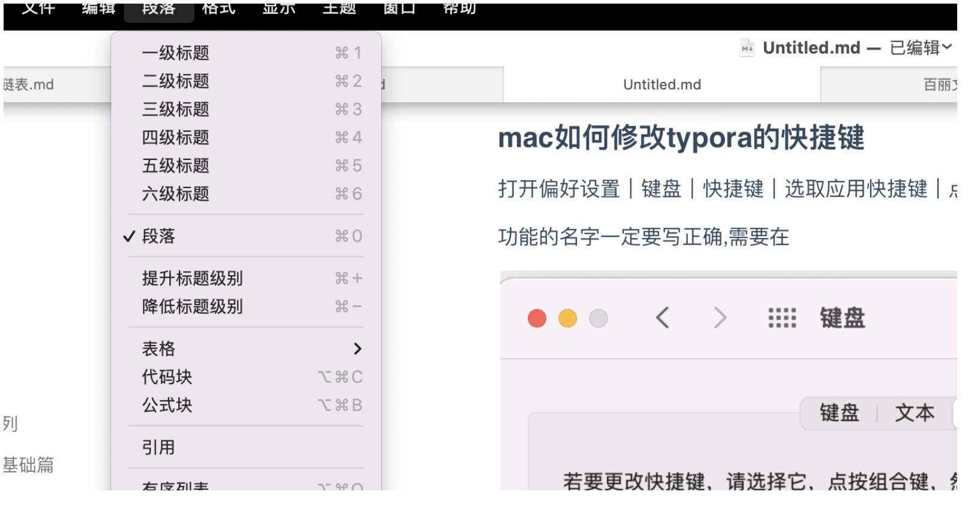Click the markdown file icon in title
This screenshot has height=506, width=980.
(x=747, y=48)
